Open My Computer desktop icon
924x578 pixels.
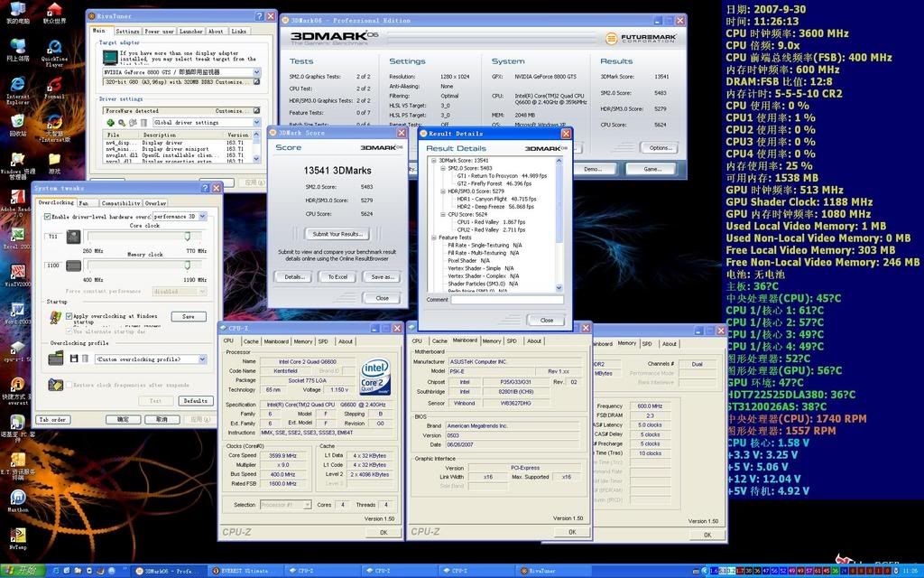(18, 11)
